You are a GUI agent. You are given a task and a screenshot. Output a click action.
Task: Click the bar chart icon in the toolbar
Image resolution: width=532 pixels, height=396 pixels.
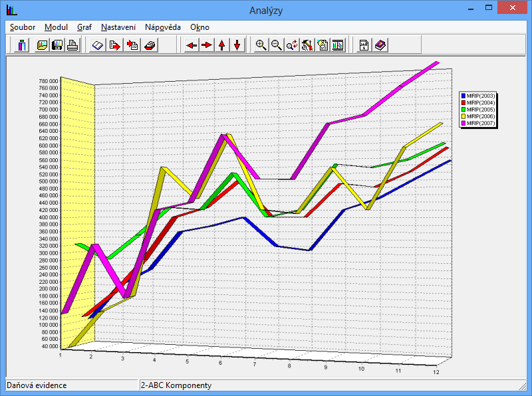(22, 45)
